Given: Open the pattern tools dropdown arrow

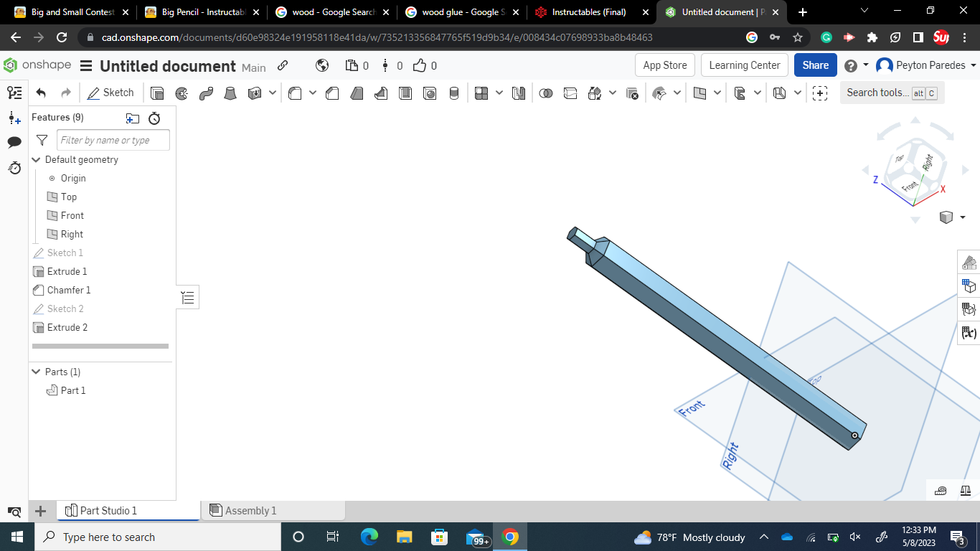Looking at the screenshot, I should pos(499,93).
